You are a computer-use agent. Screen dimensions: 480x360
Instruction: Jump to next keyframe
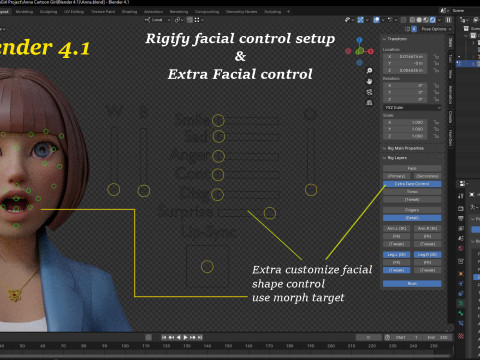click(x=193, y=337)
